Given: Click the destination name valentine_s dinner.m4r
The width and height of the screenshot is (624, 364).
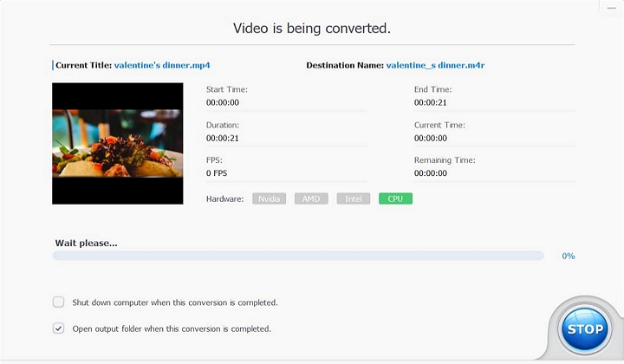Looking at the screenshot, I should tap(435, 65).
